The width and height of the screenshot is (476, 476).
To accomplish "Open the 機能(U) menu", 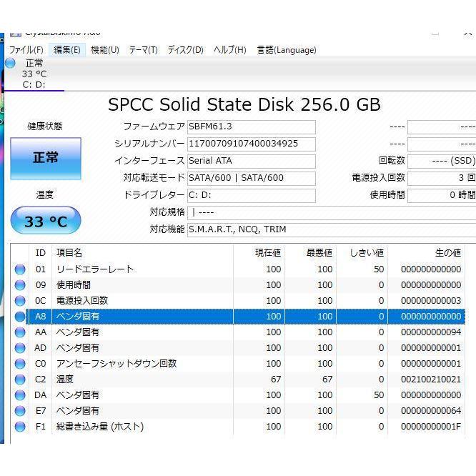I will 105,50.
